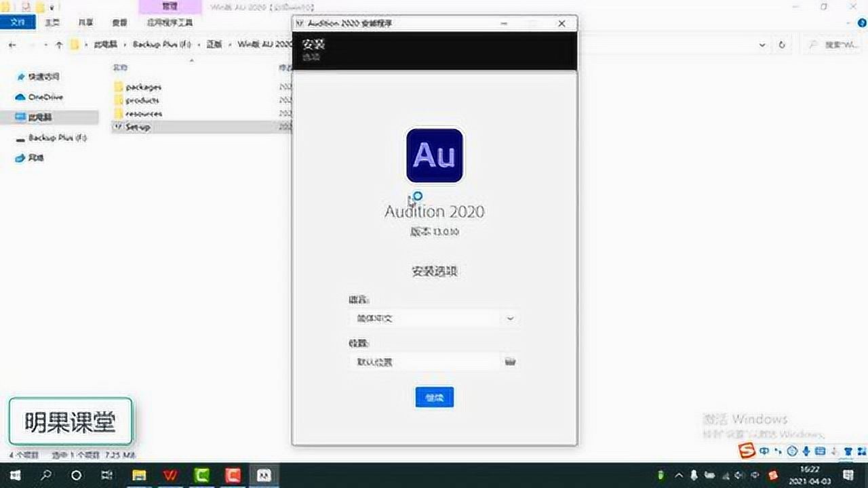Open the Home tab in Explorer ribbon
Viewport: 868px width, 488px height.
pyautogui.click(x=53, y=22)
